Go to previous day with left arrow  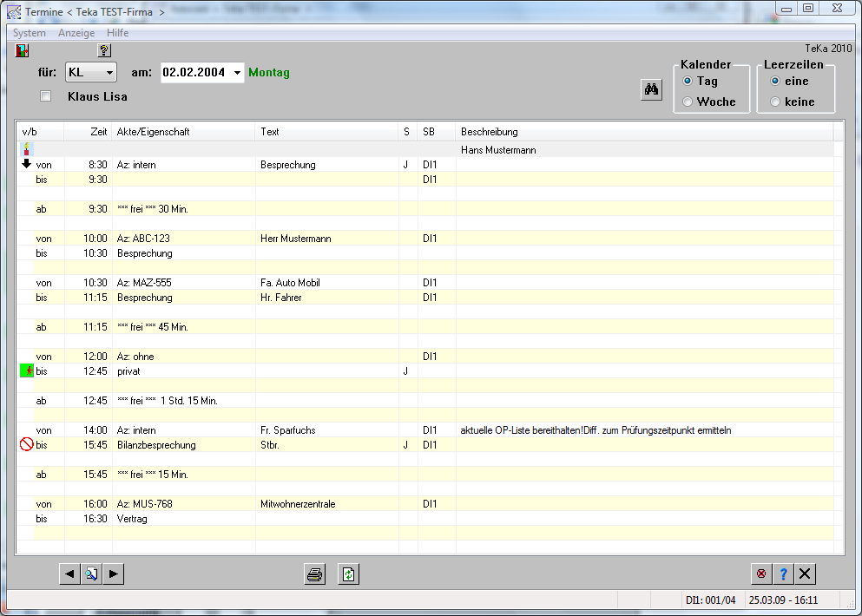(70, 573)
